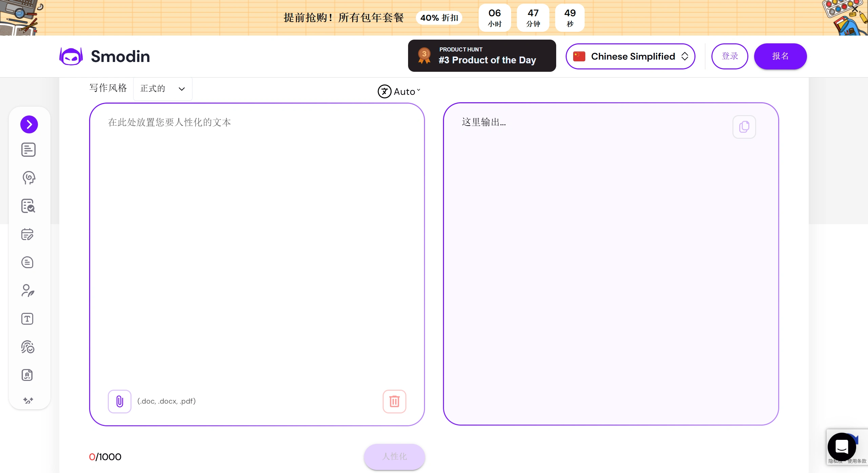Open the document letter A sidebar tool
Viewport: 868px width, 473px height.
point(27,375)
